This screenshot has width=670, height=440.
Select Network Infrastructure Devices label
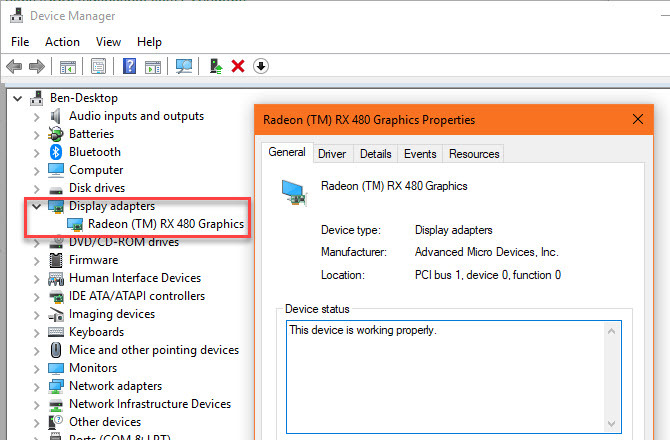point(150,404)
